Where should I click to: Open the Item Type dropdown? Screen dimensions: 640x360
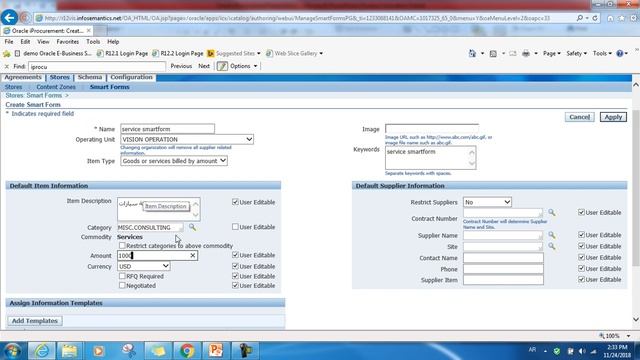174,161
